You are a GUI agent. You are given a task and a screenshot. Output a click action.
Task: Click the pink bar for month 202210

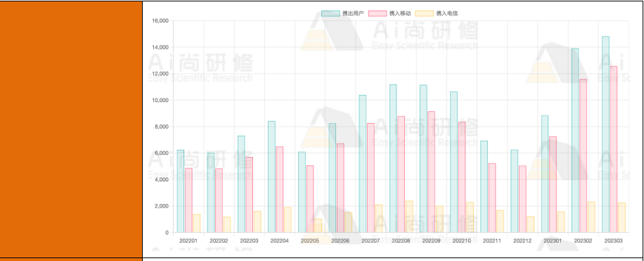point(462,177)
